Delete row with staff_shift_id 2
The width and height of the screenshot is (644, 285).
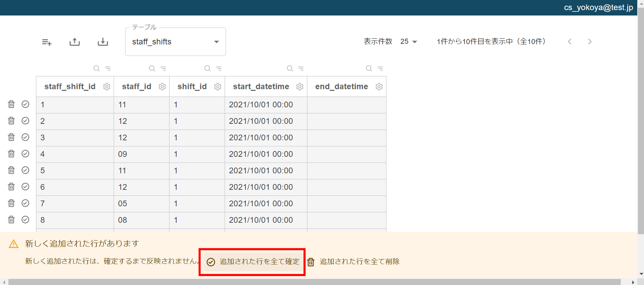pyautogui.click(x=11, y=121)
